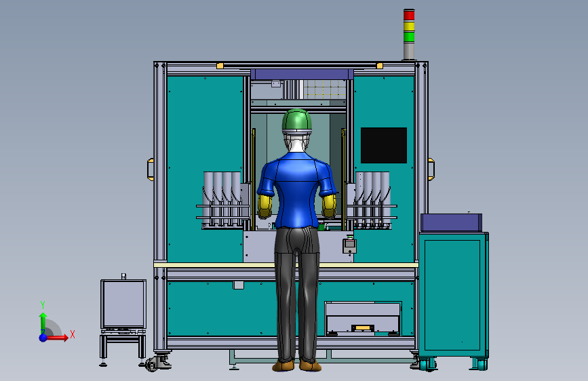Select the caster wheel at machine's lower left
The image size is (588, 381).
153,364
